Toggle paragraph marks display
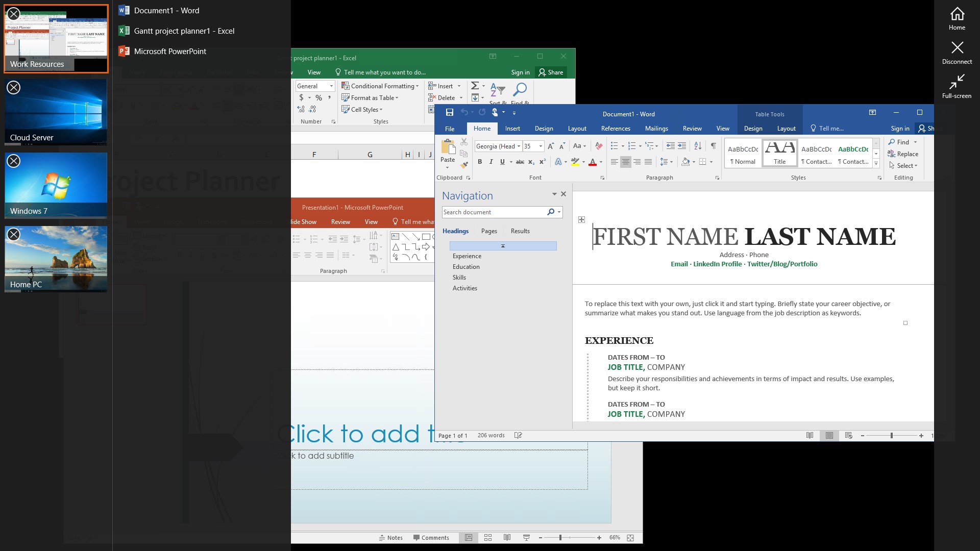The height and width of the screenshot is (551, 980). coord(713,146)
